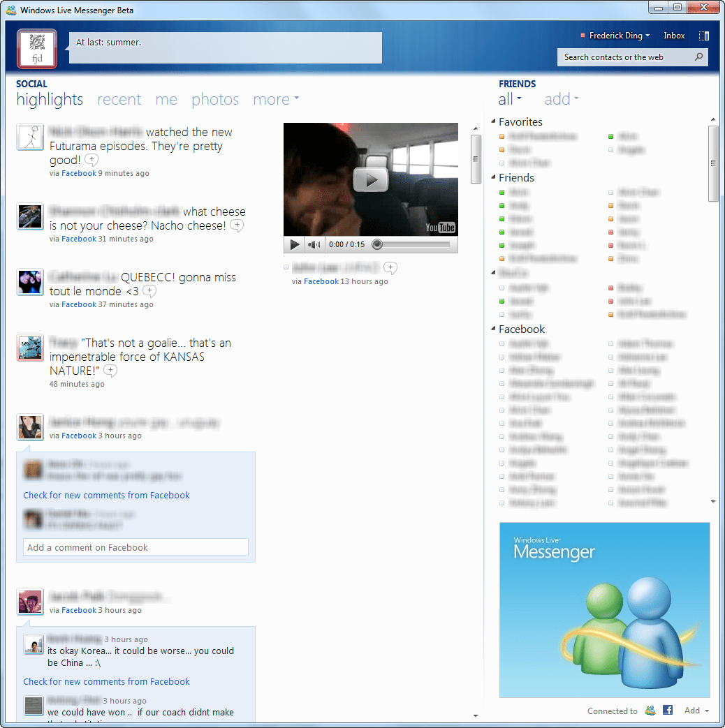Click the SOCIAL heading

click(31, 84)
